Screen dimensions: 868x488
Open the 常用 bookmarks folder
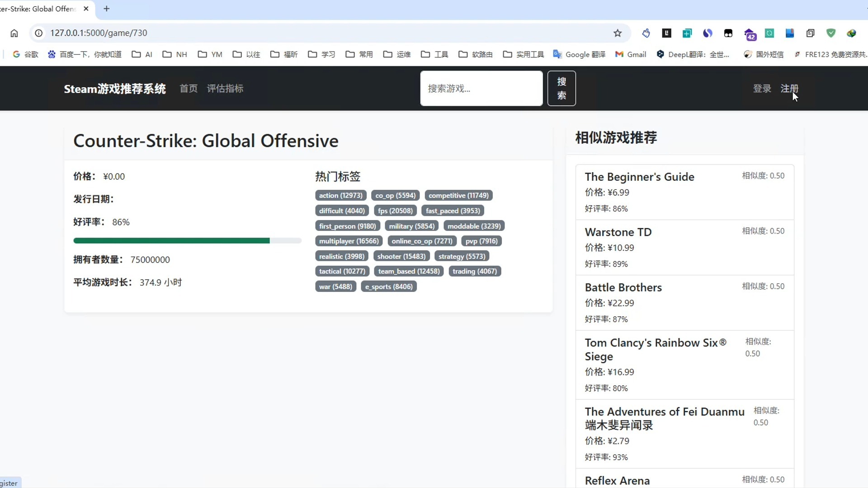click(x=359, y=54)
